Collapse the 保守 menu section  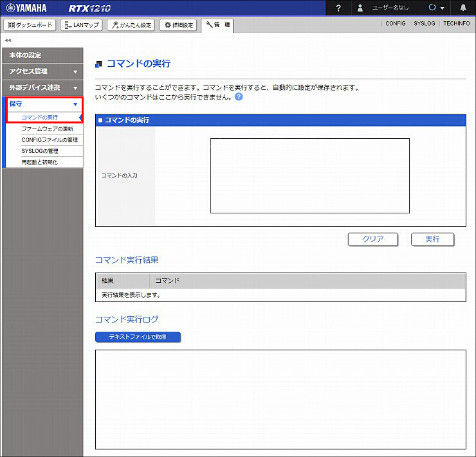[x=44, y=104]
